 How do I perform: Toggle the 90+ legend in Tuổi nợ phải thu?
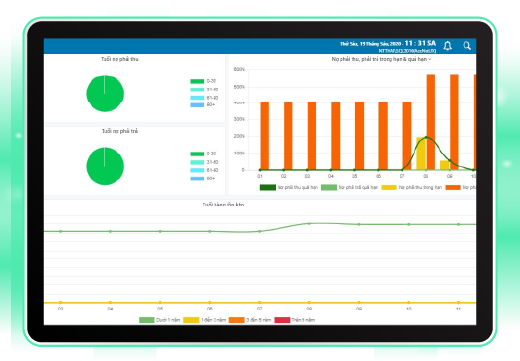203,105
